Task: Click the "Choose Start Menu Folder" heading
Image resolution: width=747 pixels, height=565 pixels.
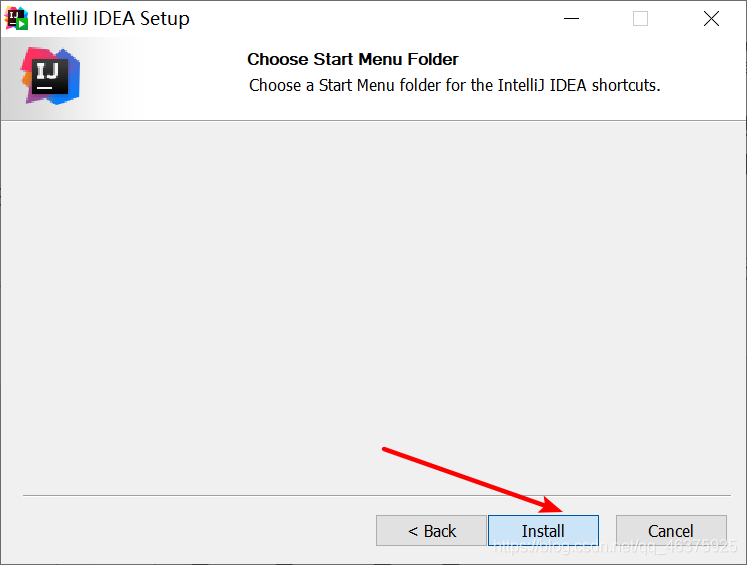Action: click(x=353, y=59)
